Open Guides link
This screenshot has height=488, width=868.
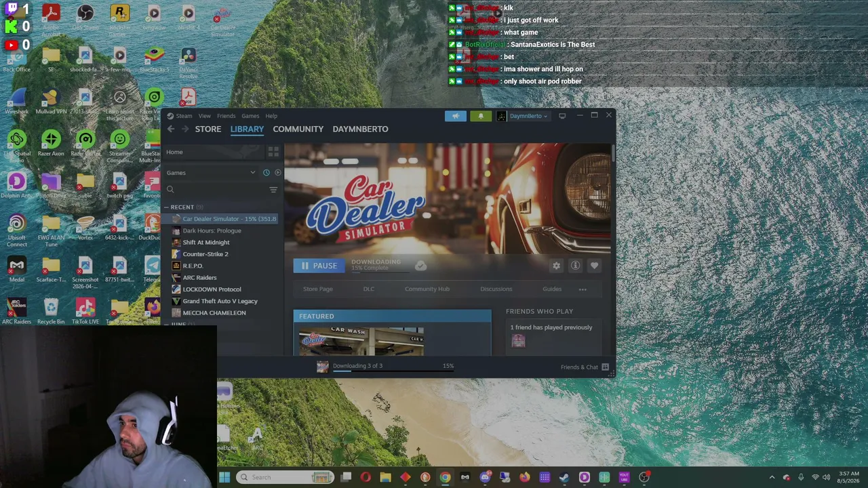(552, 289)
